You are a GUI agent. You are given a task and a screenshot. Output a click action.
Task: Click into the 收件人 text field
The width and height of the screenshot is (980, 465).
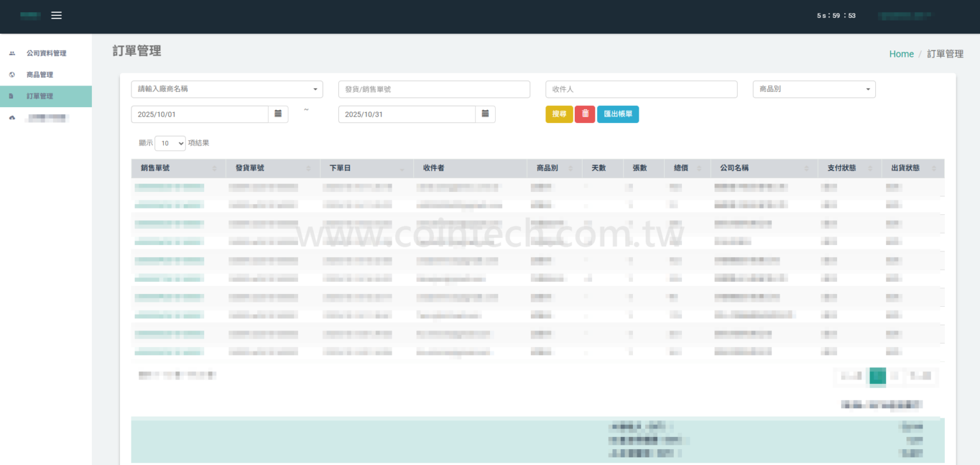(x=641, y=89)
